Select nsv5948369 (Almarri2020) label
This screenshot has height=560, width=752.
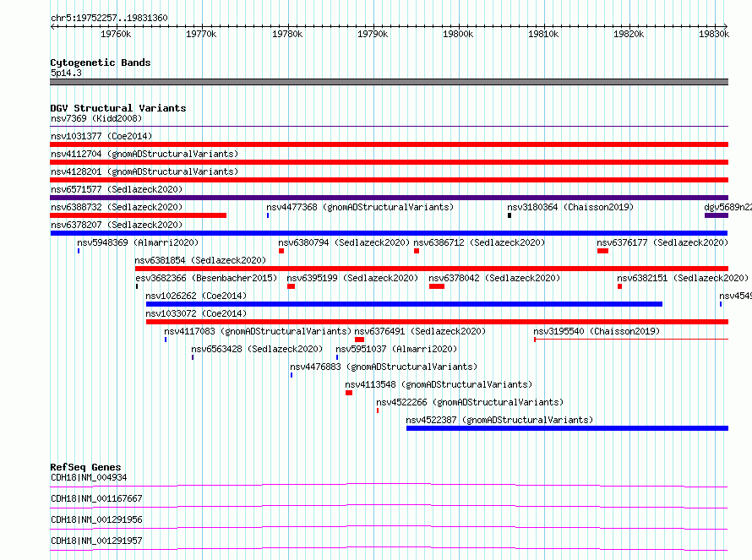[138, 242]
